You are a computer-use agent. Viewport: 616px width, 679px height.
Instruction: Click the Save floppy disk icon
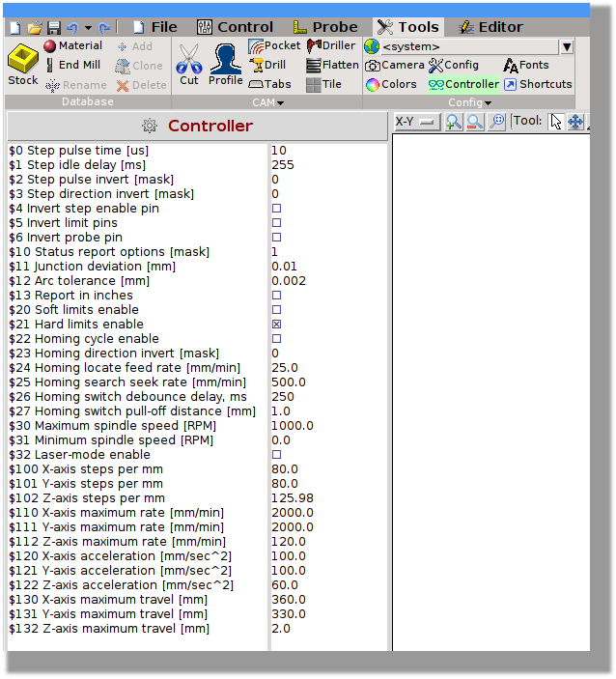[x=54, y=28]
